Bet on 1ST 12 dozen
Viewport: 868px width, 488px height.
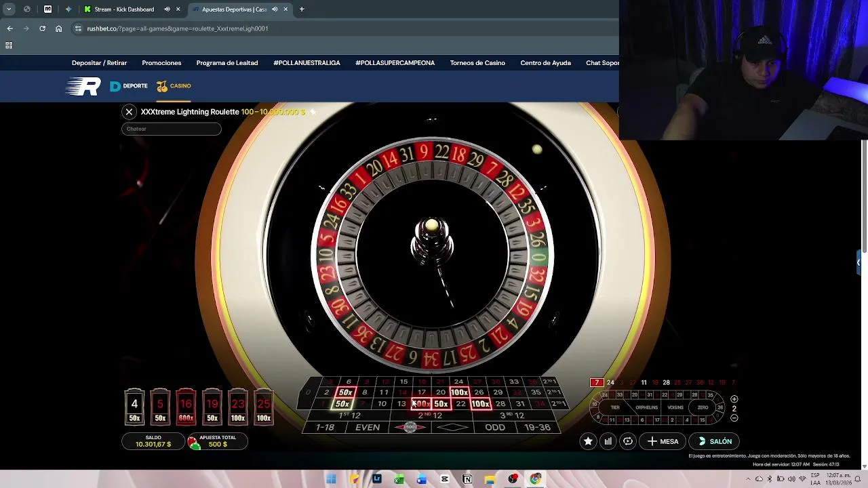[349, 415]
